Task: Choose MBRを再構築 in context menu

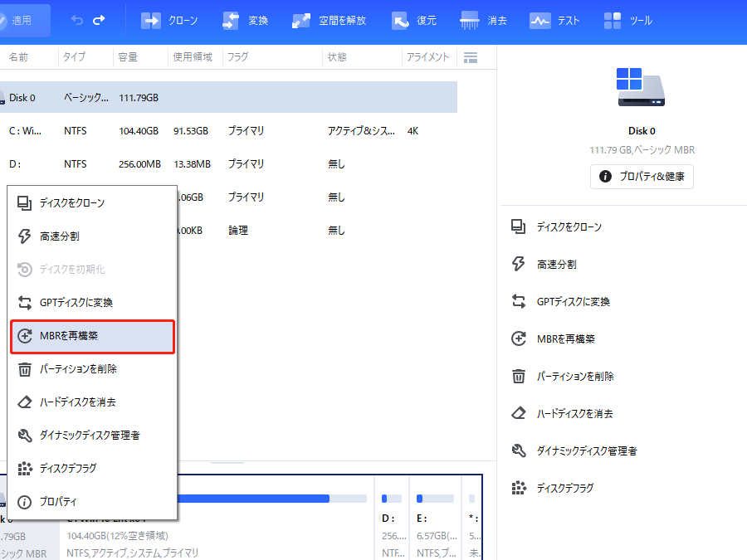Action: tap(91, 336)
